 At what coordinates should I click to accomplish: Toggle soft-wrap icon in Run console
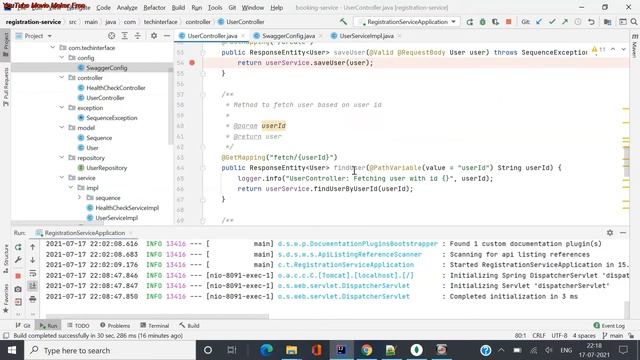(x=33, y=273)
